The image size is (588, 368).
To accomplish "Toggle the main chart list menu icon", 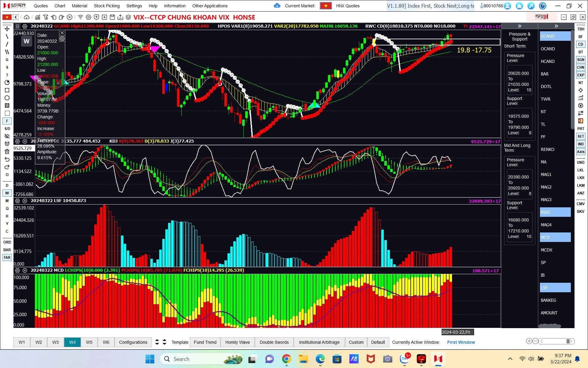I will tap(17, 26).
